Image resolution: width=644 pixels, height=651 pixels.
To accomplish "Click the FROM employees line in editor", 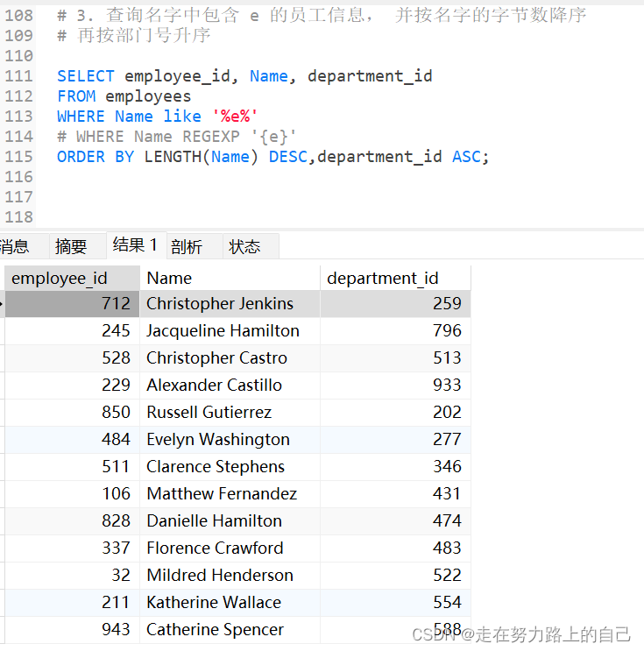I will pyautogui.click(x=124, y=96).
